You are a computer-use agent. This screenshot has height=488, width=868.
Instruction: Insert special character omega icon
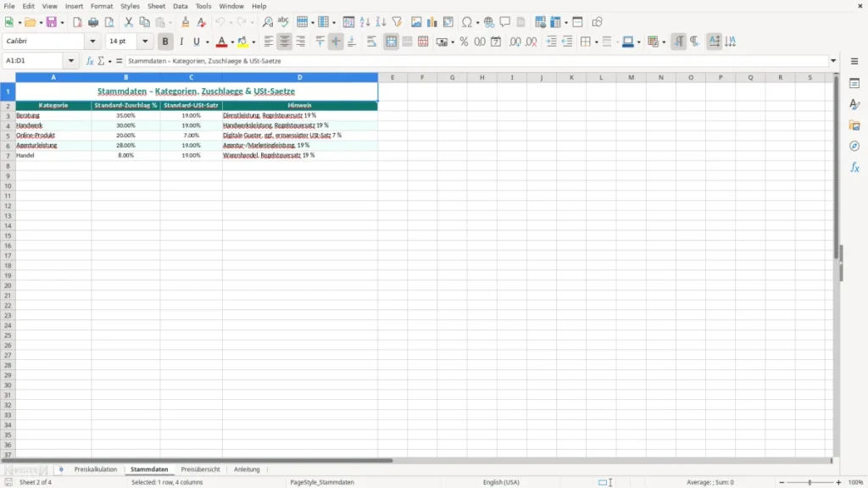[467, 22]
